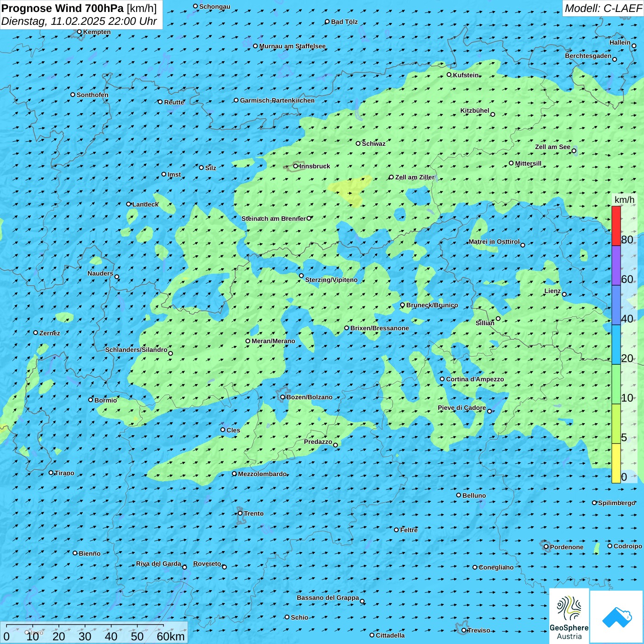Click the 'Mezzolombardo' label

(262, 474)
